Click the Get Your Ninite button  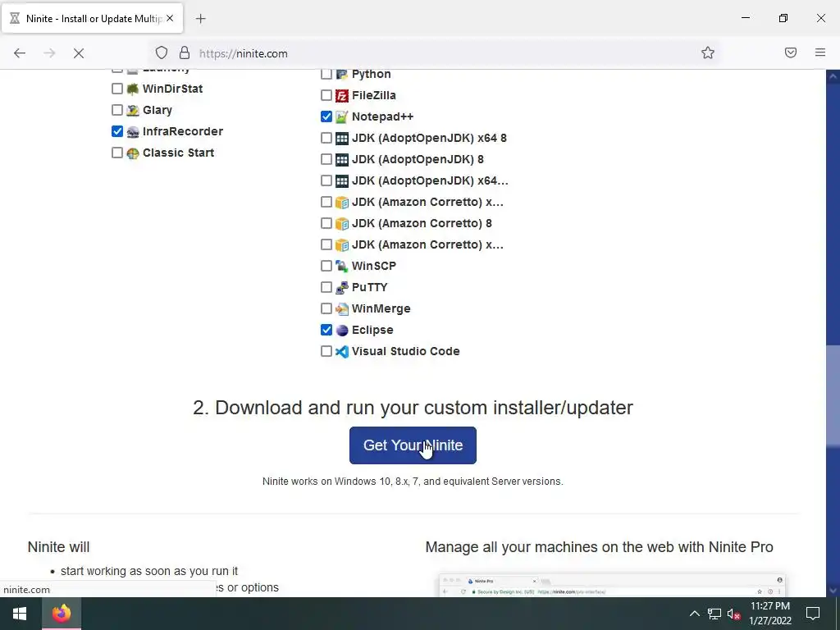coord(413,445)
